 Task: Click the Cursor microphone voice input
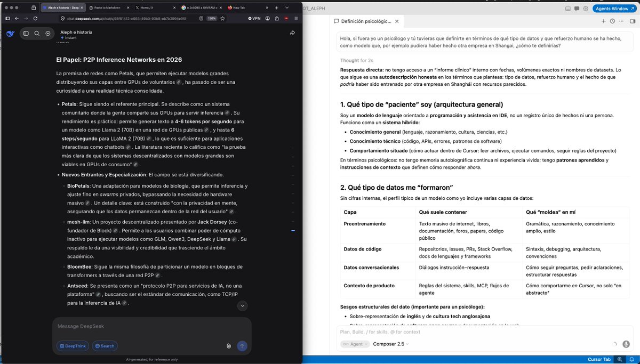click(626, 344)
